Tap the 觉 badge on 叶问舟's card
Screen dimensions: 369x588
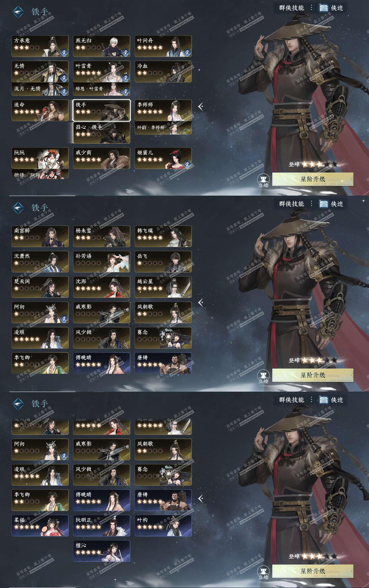pyautogui.click(x=187, y=52)
